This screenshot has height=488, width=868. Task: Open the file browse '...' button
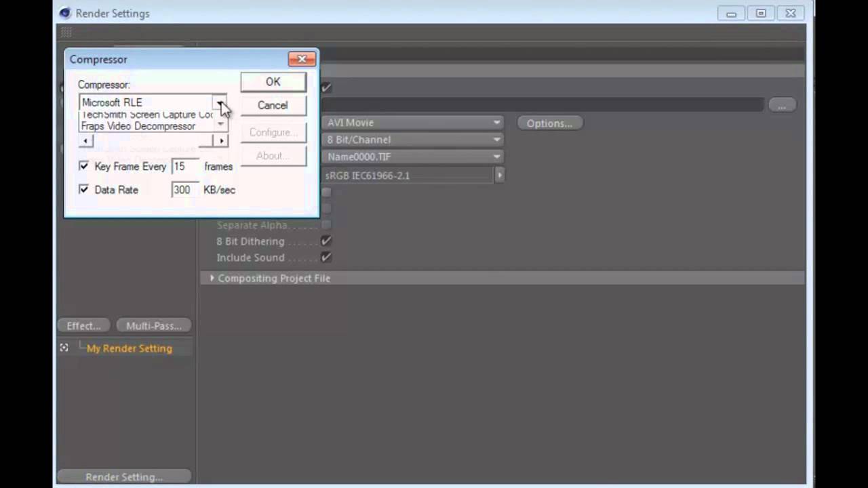[x=782, y=105]
